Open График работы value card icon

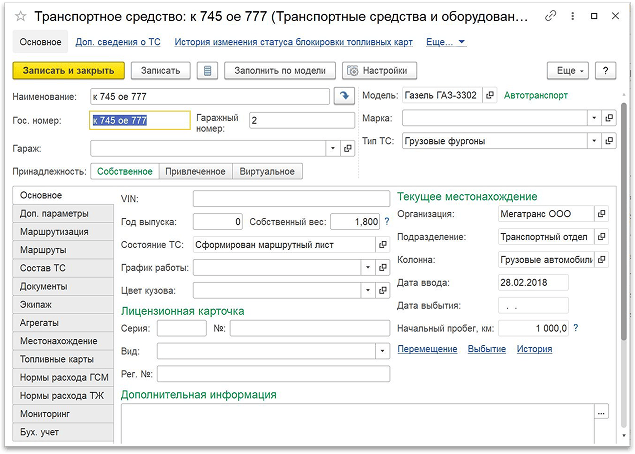[383, 267]
